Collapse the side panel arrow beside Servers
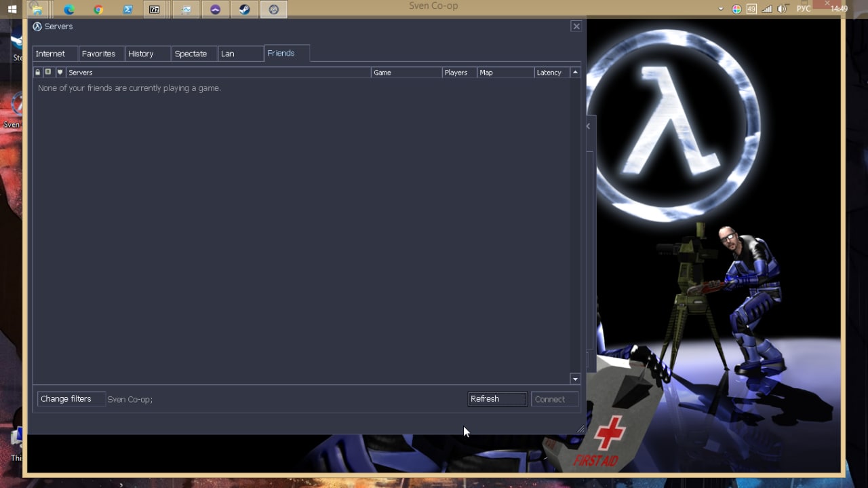Viewport: 868px width, 488px height. (x=588, y=126)
